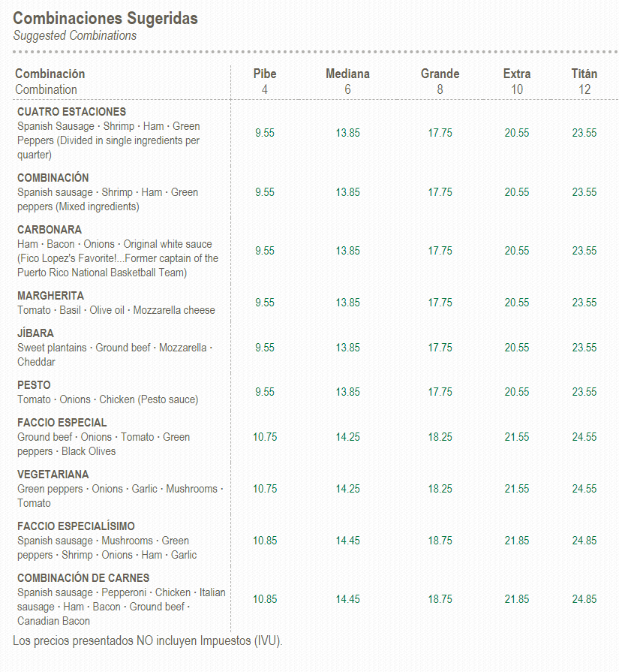This screenshot has width=619, height=672.
Task: Open COMBINACIÓN DE CARNES title
Action: pyautogui.click(x=83, y=578)
